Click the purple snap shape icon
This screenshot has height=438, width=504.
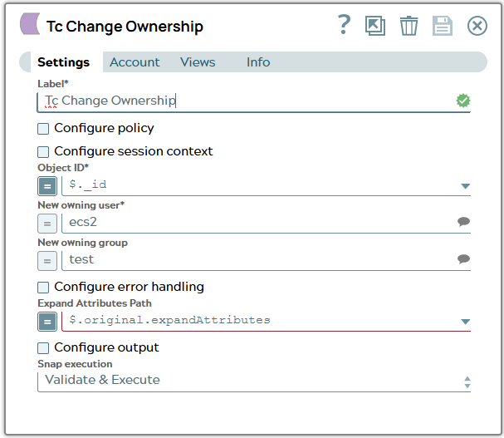click(30, 24)
